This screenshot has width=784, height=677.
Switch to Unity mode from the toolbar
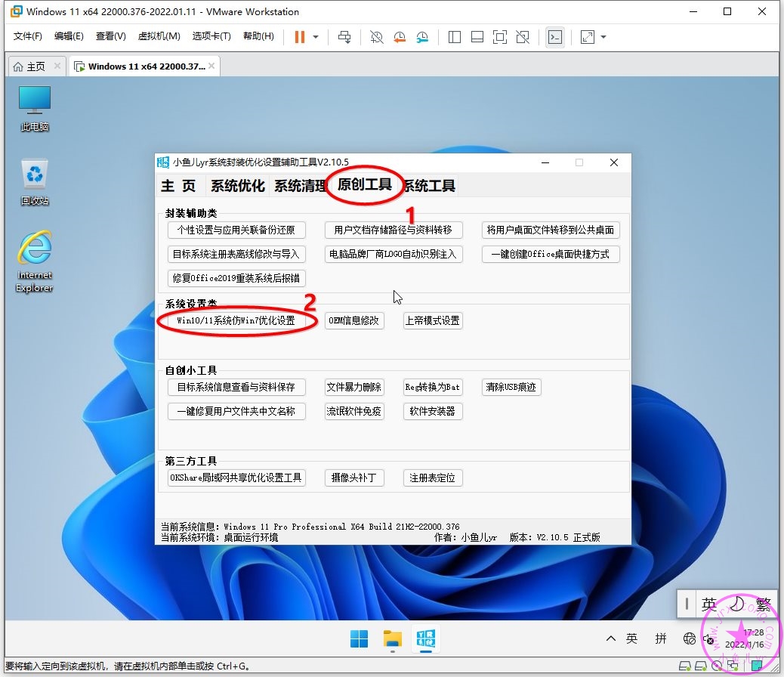[x=523, y=37]
